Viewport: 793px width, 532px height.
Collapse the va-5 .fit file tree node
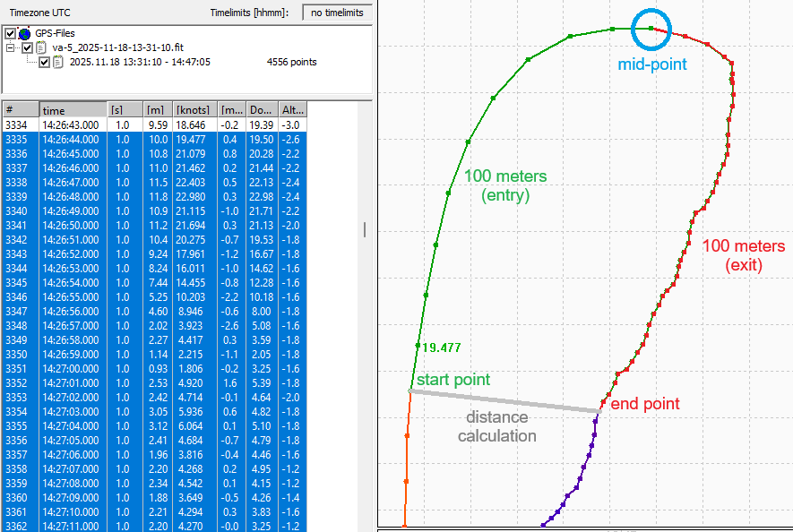click(11, 47)
